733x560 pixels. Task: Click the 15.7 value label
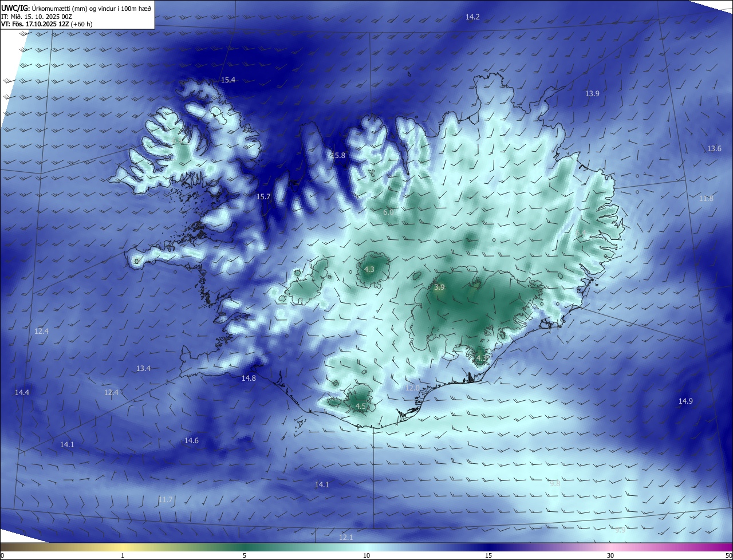[x=263, y=196]
